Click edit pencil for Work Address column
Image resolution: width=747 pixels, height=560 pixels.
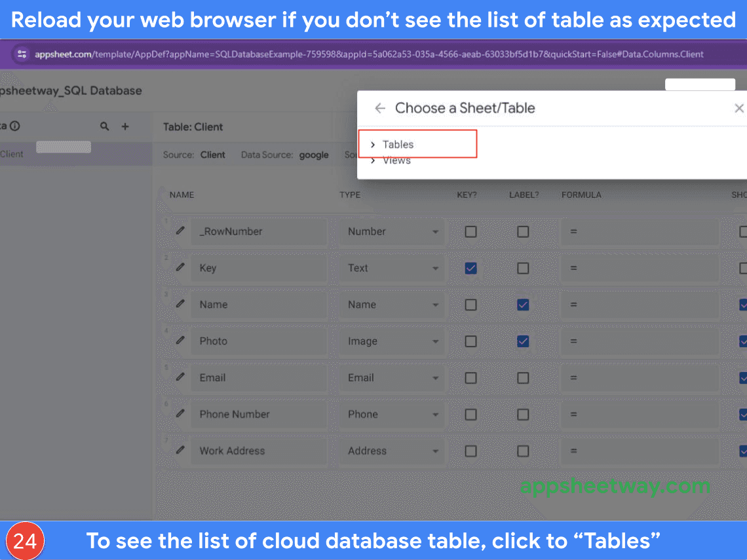[180, 451]
